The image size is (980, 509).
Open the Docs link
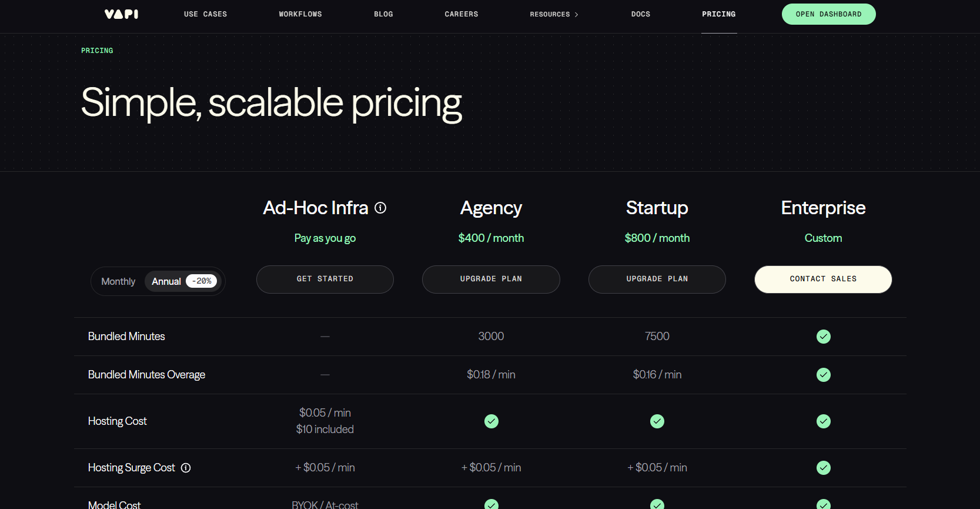pos(640,14)
